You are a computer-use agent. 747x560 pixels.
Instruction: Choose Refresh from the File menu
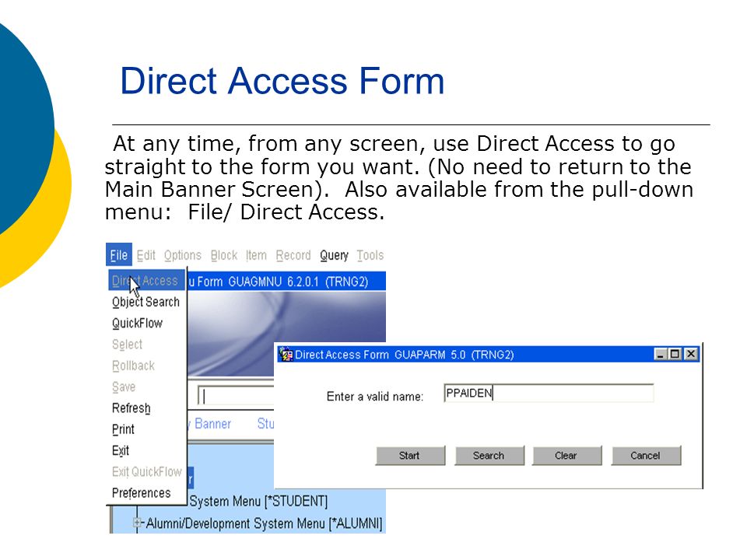tap(131, 408)
